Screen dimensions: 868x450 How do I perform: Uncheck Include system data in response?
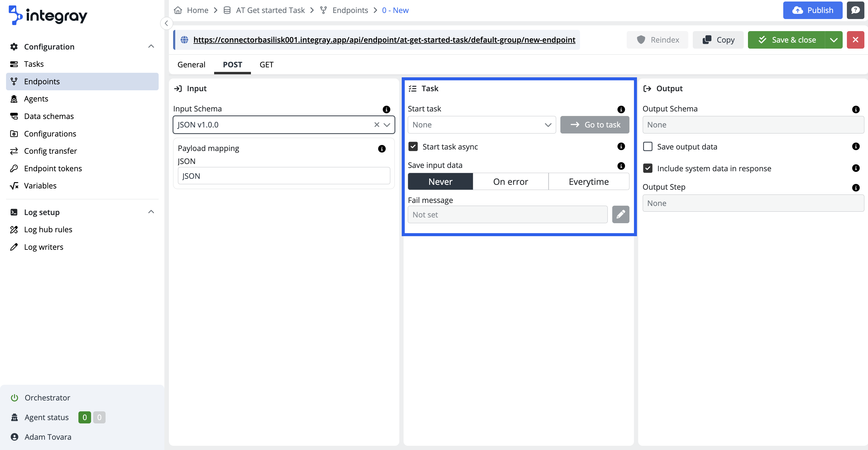647,168
